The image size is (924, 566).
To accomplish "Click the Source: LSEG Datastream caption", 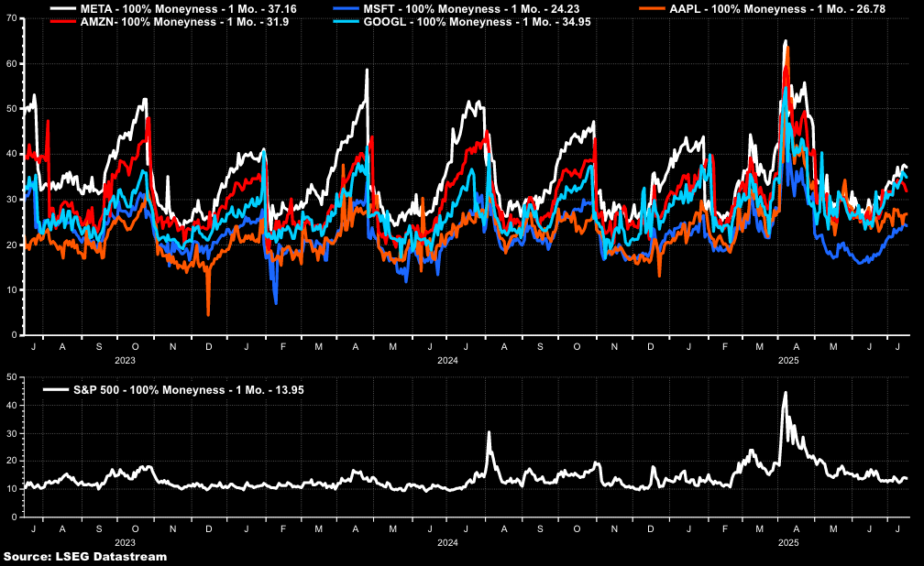I will click(x=85, y=556).
